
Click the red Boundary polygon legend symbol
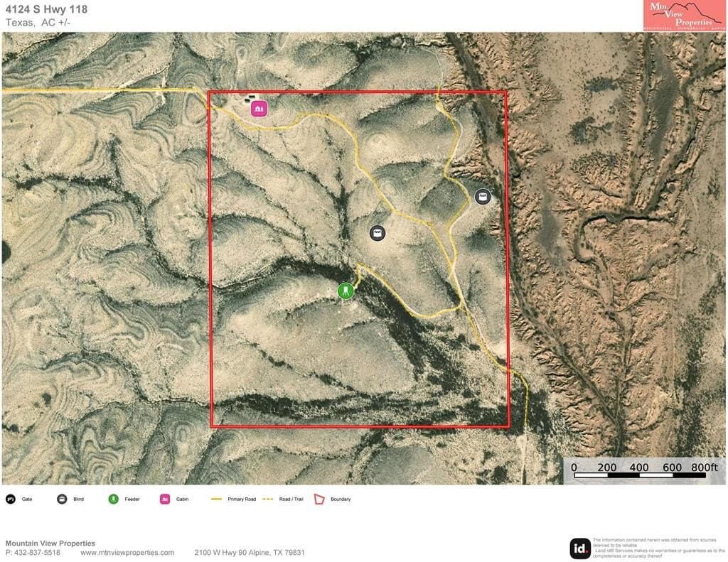(319, 499)
